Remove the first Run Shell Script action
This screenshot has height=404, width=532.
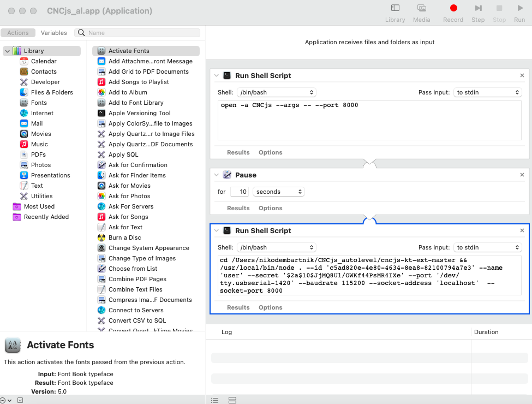click(x=522, y=75)
